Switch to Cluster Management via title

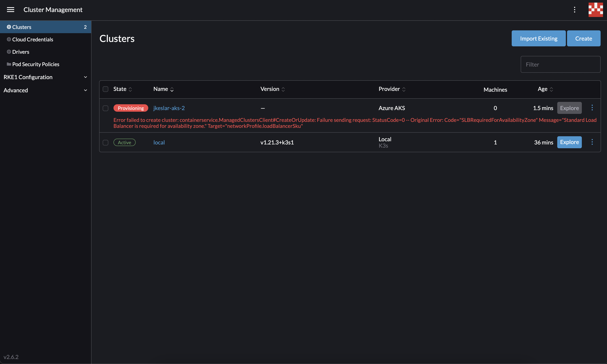click(53, 10)
